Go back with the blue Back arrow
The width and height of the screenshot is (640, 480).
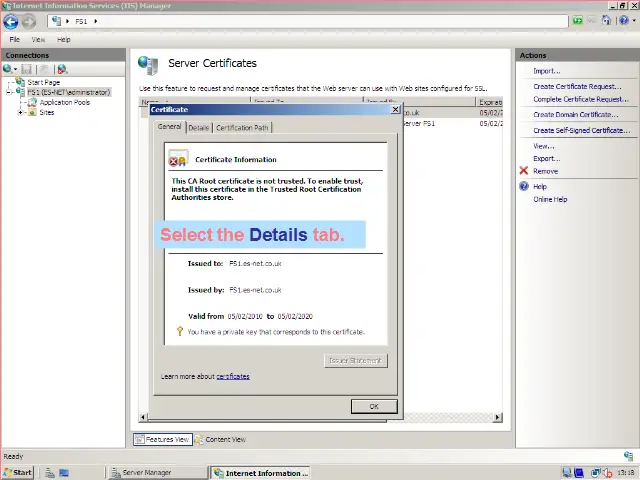pyautogui.click(x=11, y=22)
